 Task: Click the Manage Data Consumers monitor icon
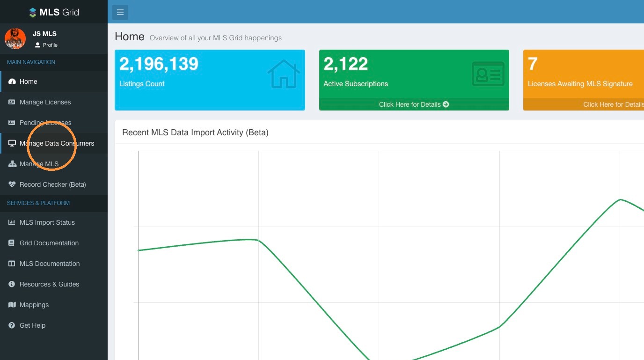pos(12,143)
